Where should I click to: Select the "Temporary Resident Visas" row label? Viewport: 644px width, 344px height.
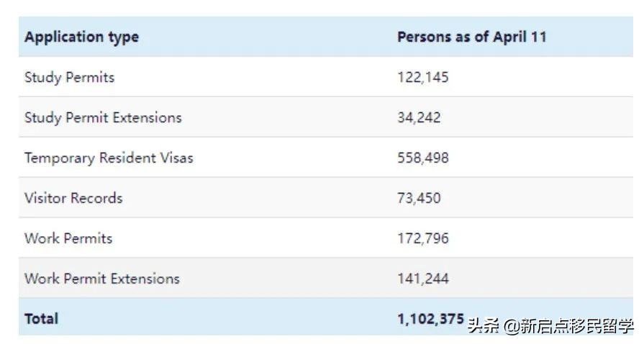pyautogui.click(x=109, y=158)
